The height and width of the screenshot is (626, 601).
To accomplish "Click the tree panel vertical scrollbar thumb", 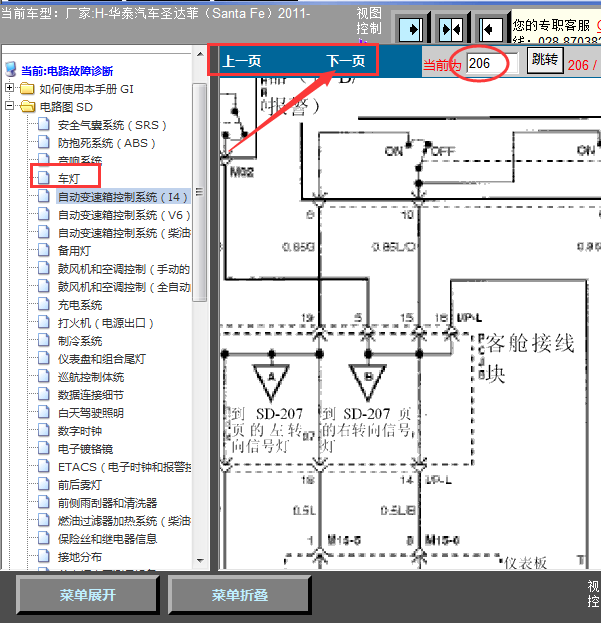I will tap(199, 192).
